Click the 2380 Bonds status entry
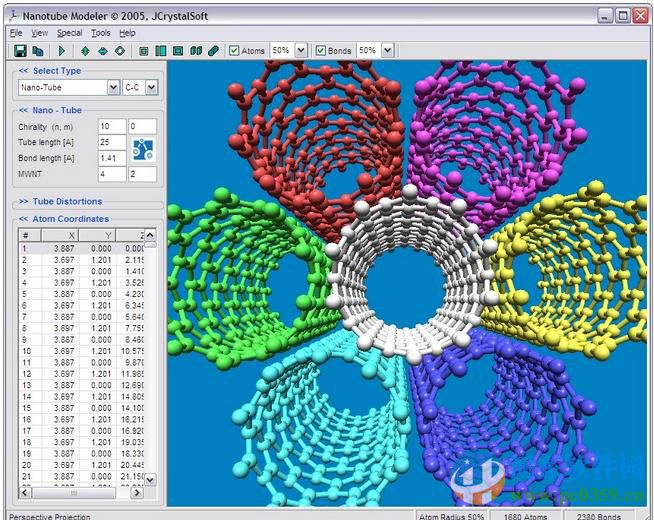The width and height of the screenshot is (654, 520). [599, 516]
